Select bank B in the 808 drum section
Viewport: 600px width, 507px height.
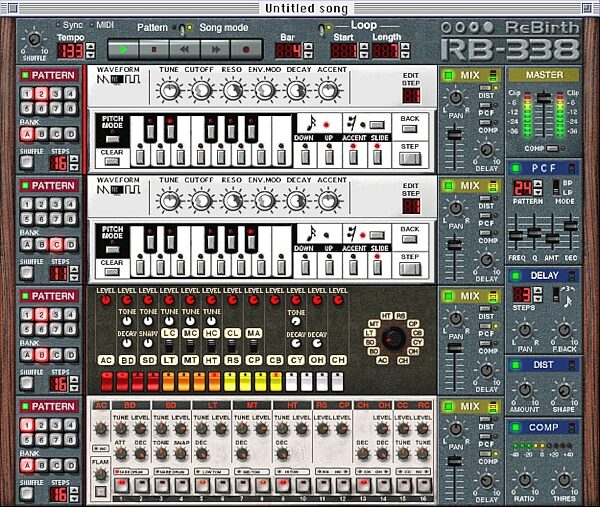point(41,355)
